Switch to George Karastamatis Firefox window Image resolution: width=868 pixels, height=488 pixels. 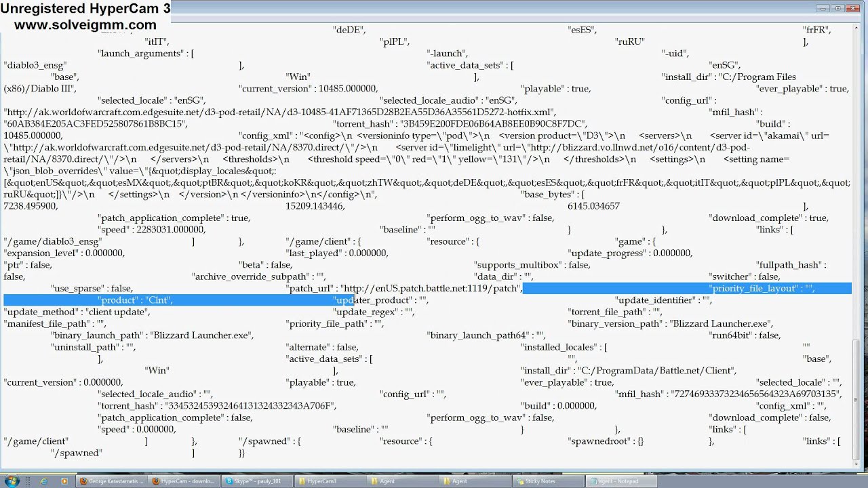point(111,481)
